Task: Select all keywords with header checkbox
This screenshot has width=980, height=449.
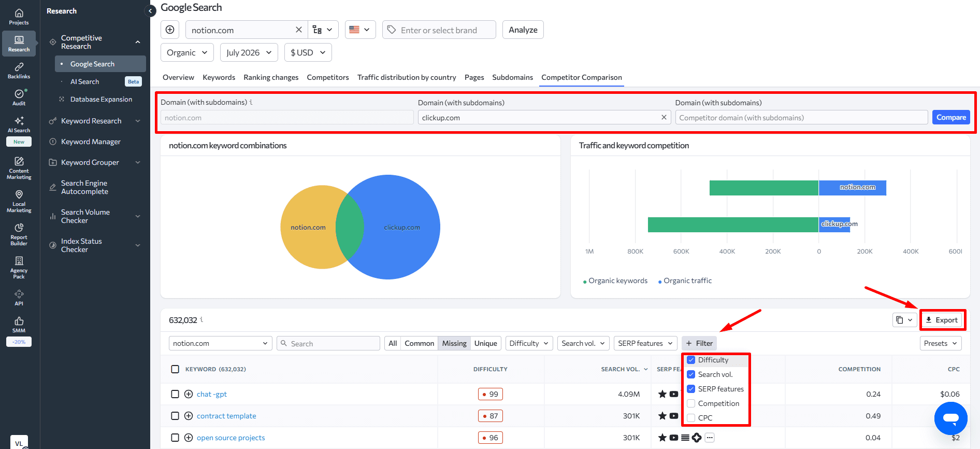Action: 175,369
